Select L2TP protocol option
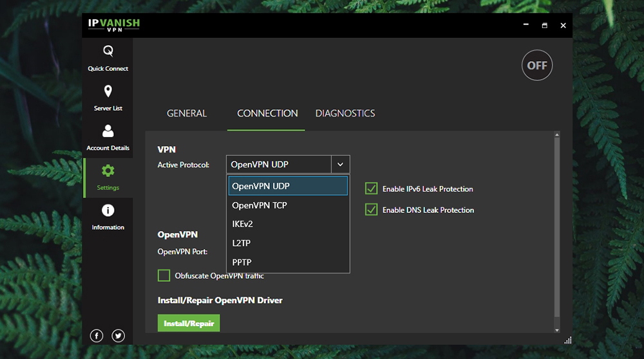644x359 pixels. [x=288, y=243]
